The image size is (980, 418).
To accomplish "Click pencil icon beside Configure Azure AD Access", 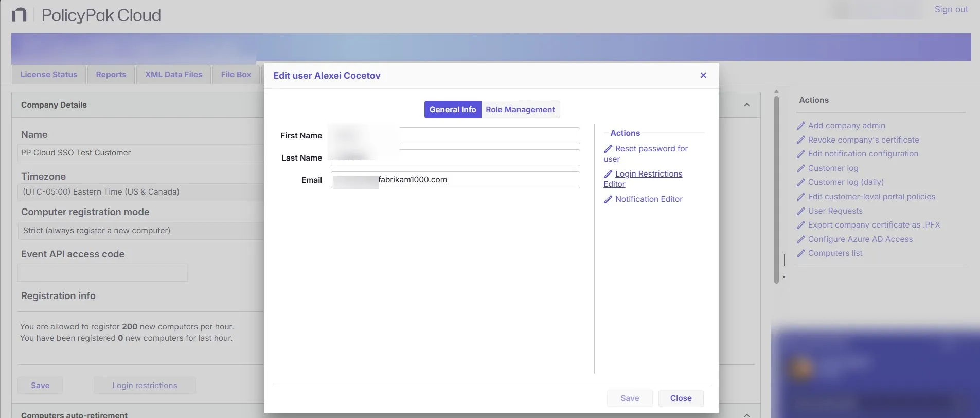I will point(801,239).
